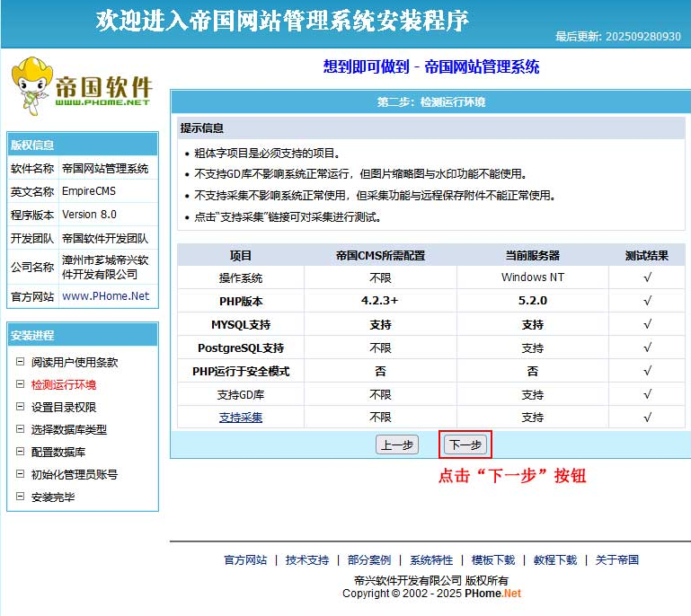The height and width of the screenshot is (616, 691).
Task: Click 关于帝国 footer link
Action: pos(617,559)
